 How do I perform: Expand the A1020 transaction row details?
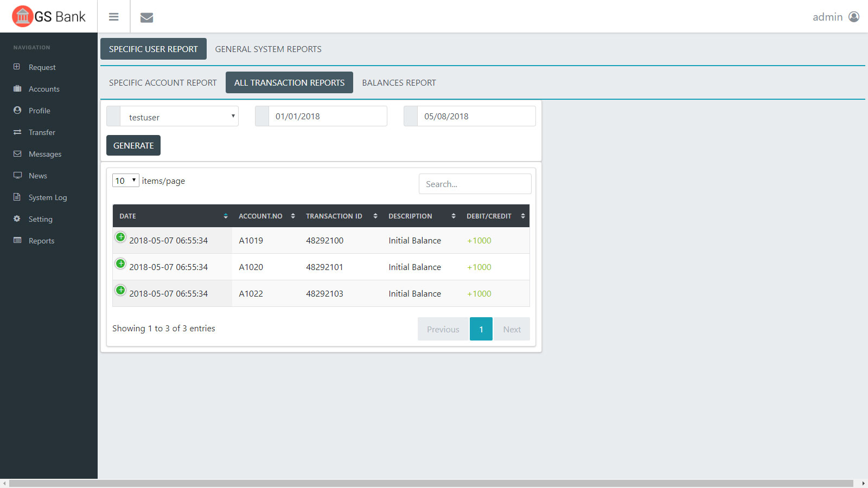(120, 264)
